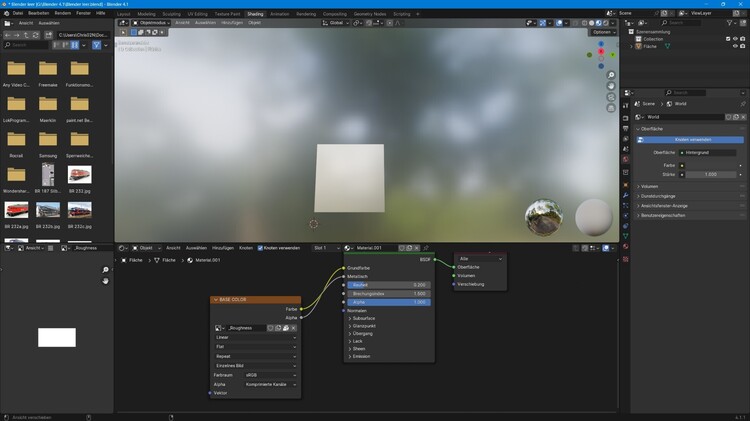Switch to the Animation workspace tab
The height and width of the screenshot is (421, 750).
(x=279, y=14)
